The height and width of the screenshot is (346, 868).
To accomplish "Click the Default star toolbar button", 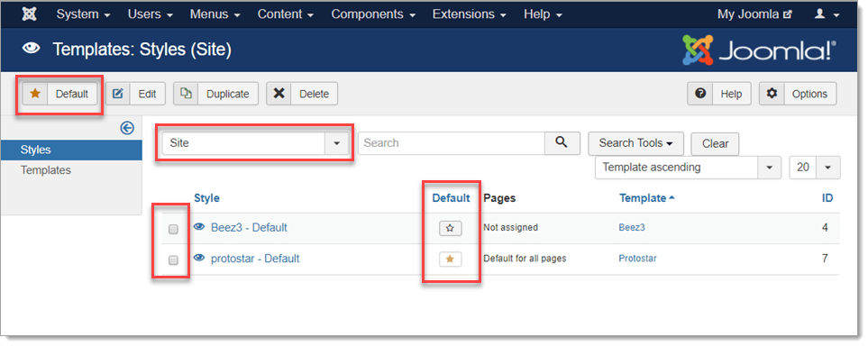I will (59, 94).
